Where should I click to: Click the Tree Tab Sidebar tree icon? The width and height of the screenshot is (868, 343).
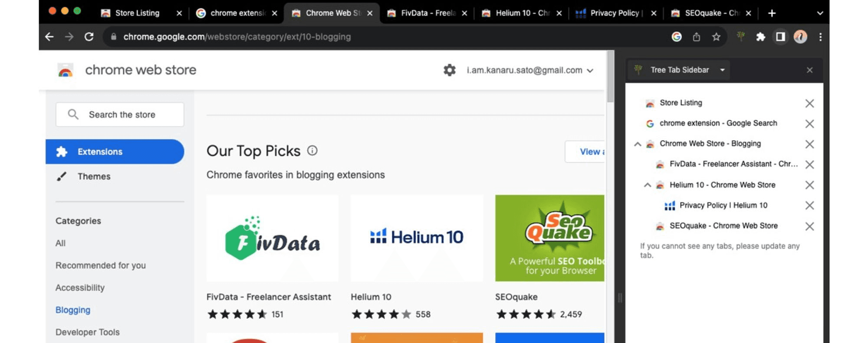coord(638,69)
